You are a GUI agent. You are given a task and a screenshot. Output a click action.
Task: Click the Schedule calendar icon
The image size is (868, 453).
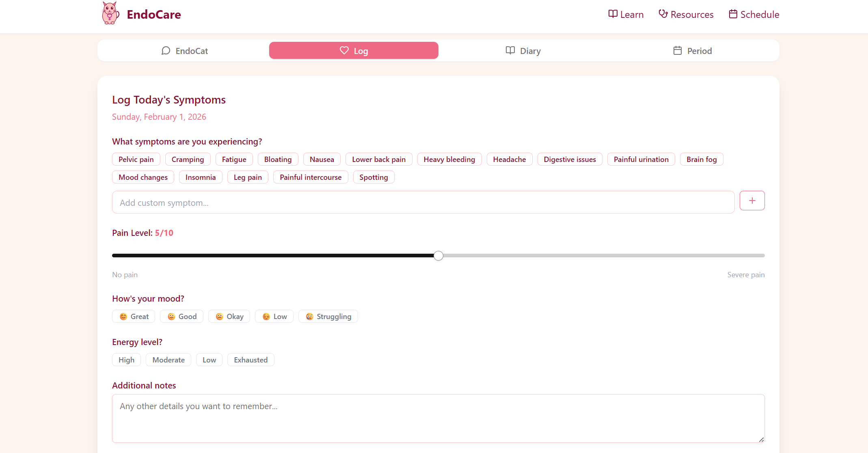tap(733, 14)
